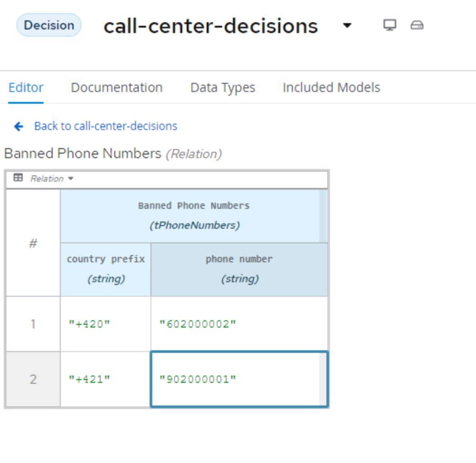Screen dimensions: 476x463
Task: Select the Banned Phone Numbers (tPhoneNumbers) header
Action: point(194,216)
